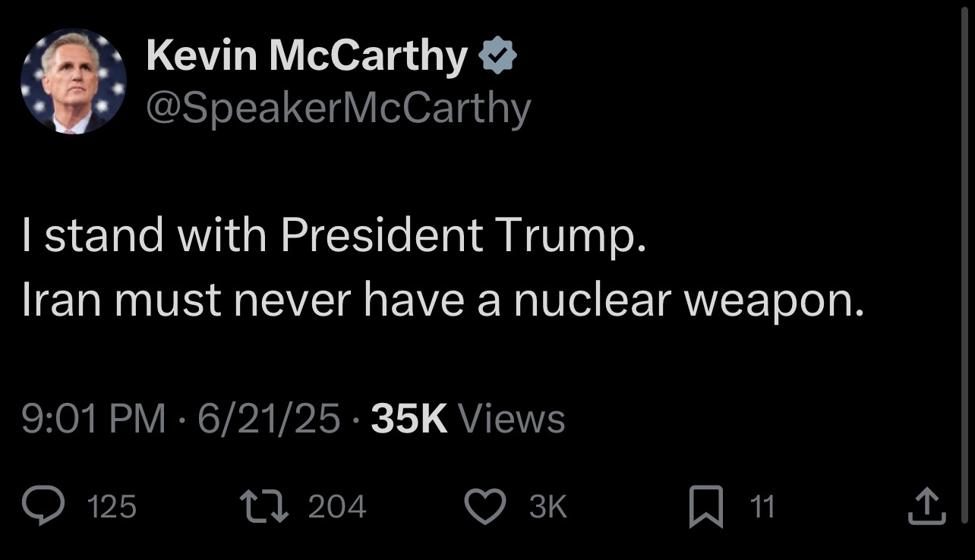This screenshot has width=975, height=560.
Task: Click the word Views beside 35K
Action: click(512, 419)
